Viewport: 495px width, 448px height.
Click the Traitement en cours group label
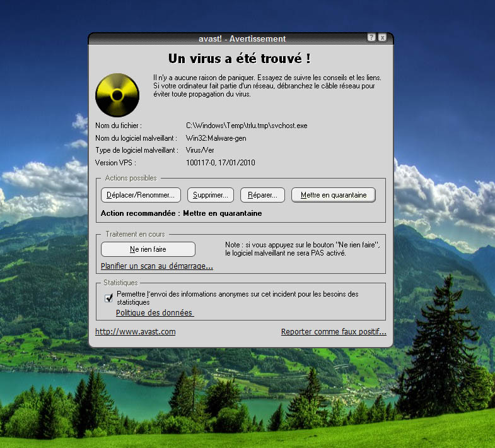coord(135,234)
